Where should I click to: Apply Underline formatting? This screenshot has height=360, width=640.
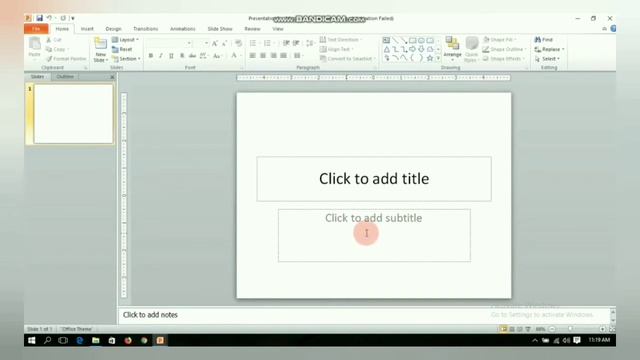pos(171,56)
